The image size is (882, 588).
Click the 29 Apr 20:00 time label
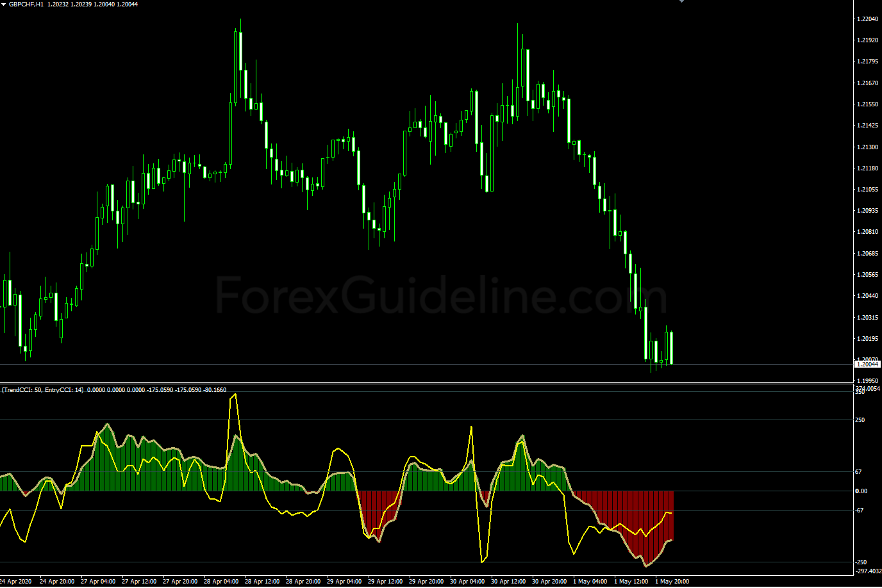tap(426, 582)
